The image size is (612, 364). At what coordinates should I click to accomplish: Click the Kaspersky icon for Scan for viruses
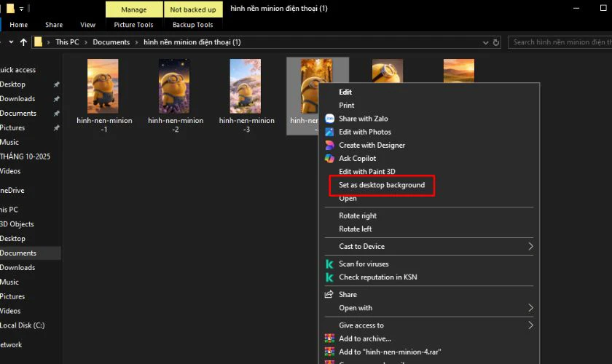329,264
